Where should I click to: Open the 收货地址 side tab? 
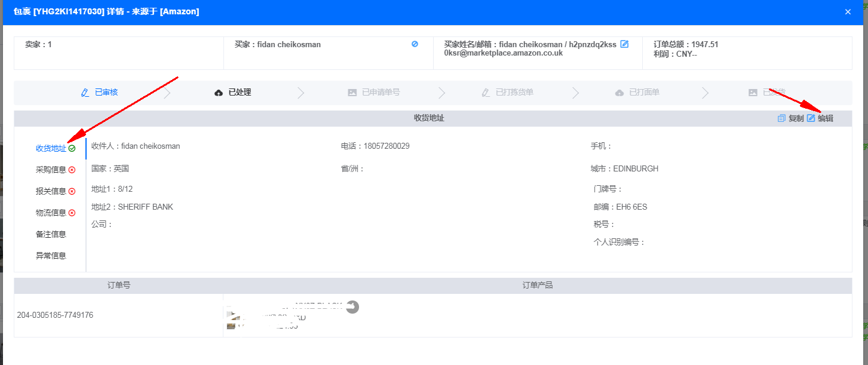[51, 148]
